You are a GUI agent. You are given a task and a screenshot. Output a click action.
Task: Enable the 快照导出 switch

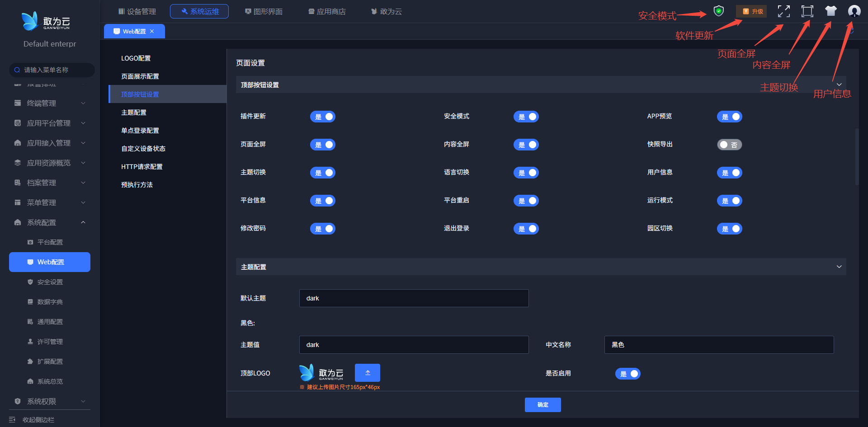[730, 145]
